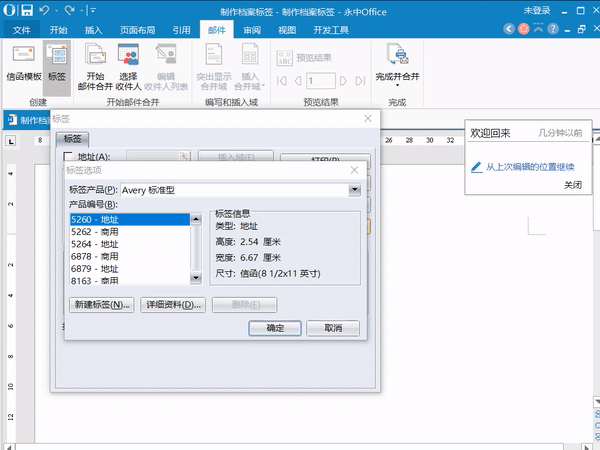Click the 新建标签(N)... button

pyautogui.click(x=102, y=305)
